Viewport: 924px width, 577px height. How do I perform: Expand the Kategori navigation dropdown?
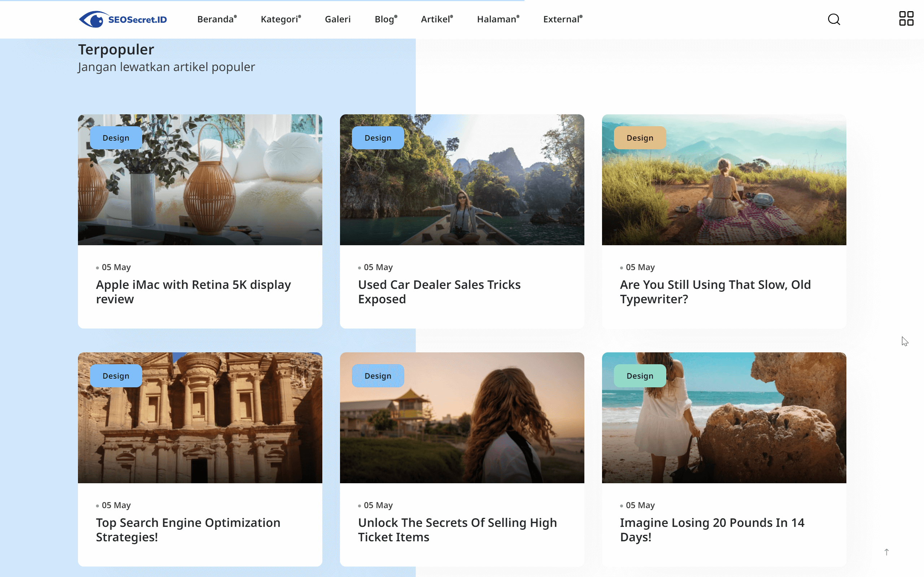279,19
